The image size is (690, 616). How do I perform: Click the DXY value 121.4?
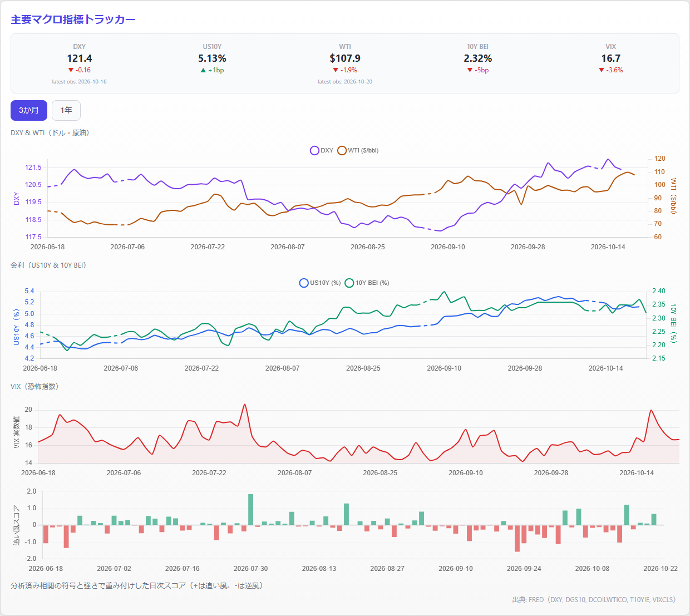point(79,58)
